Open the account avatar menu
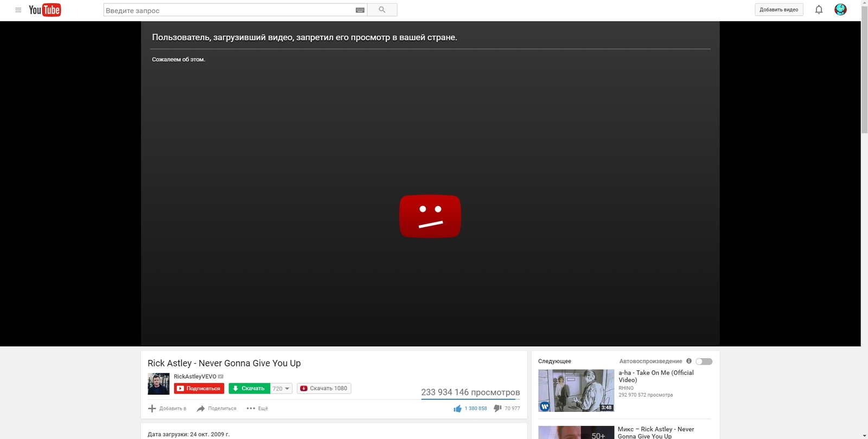This screenshot has width=868, height=439. [840, 9]
